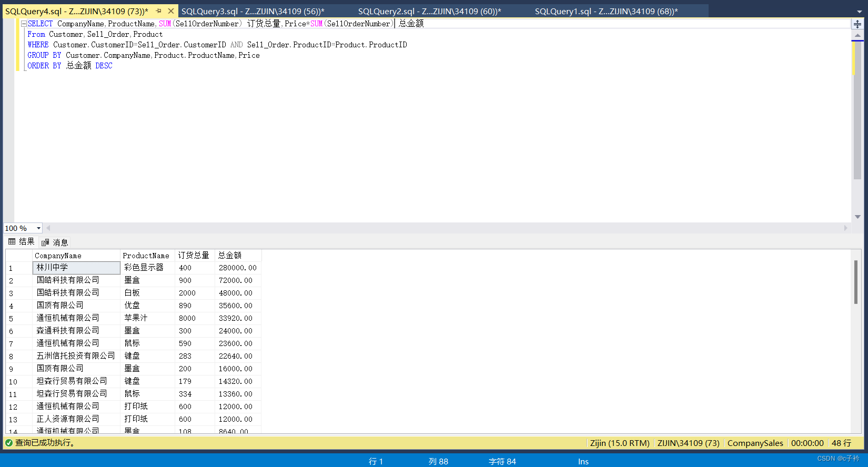
Task: Click the 苹果汁 product cell
Action: coord(148,318)
